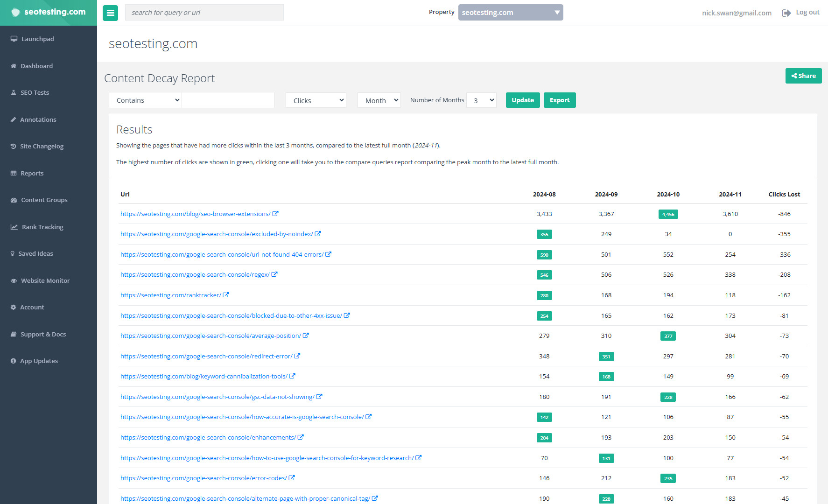Image resolution: width=828 pixels, height=504 pixels.
Task: Open external link icon for keyword-cannibalization-tools
Action: click(x=292, y=376)
